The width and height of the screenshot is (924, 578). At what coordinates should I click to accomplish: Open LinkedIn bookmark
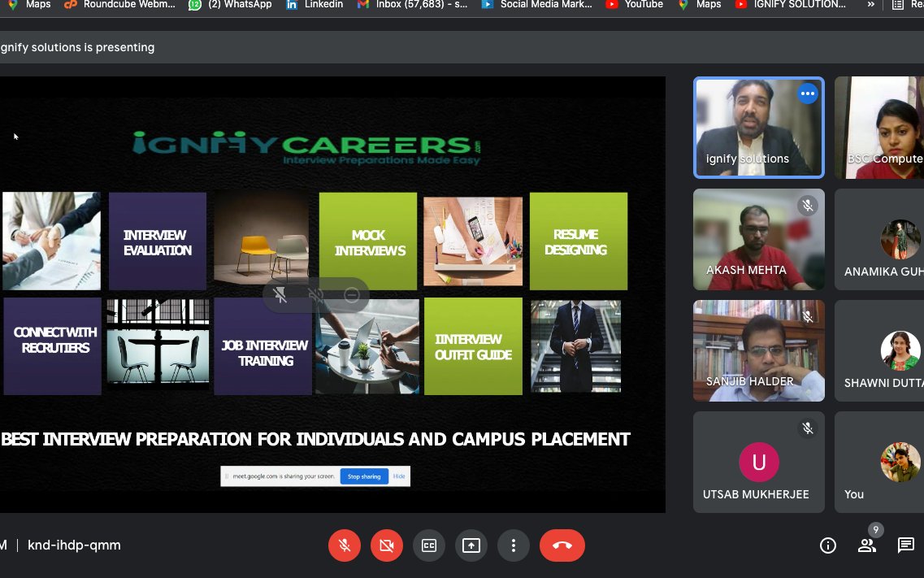pos(315,5)
